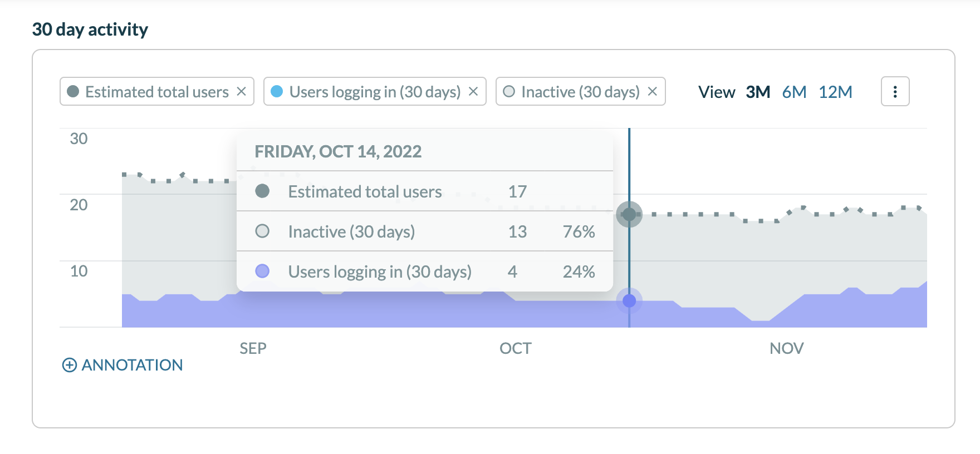Click the SEP month label on the axis
This screenshot has height=454, width=980.
253,348
